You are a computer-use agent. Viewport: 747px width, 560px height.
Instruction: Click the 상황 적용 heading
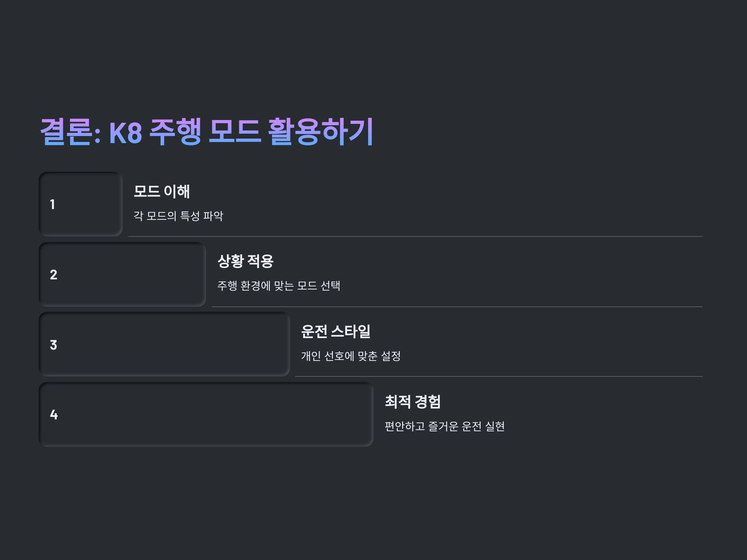point(246,261)
